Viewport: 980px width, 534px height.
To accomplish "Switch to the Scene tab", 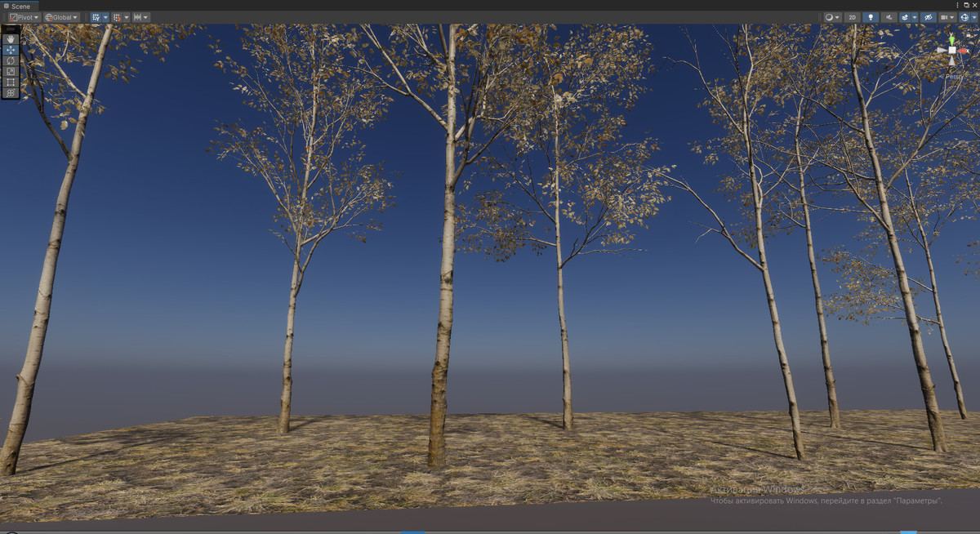I will tap(19, 6).
